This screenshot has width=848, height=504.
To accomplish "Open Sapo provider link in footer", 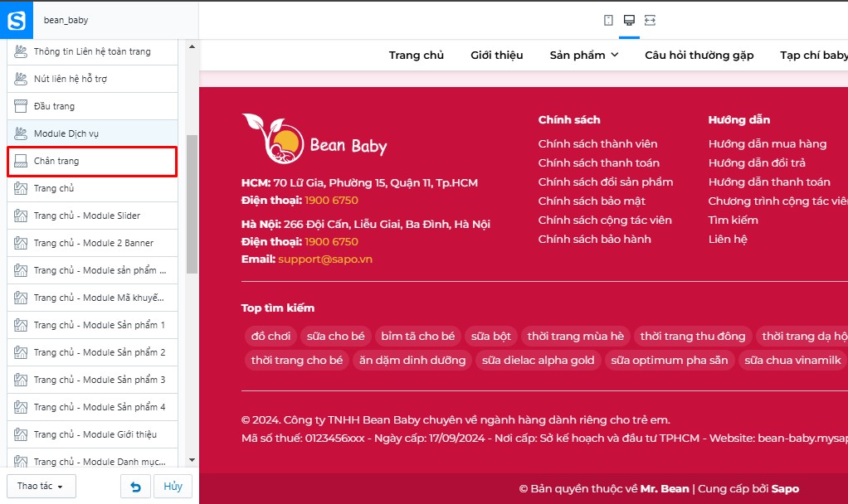I will point(785,489).
